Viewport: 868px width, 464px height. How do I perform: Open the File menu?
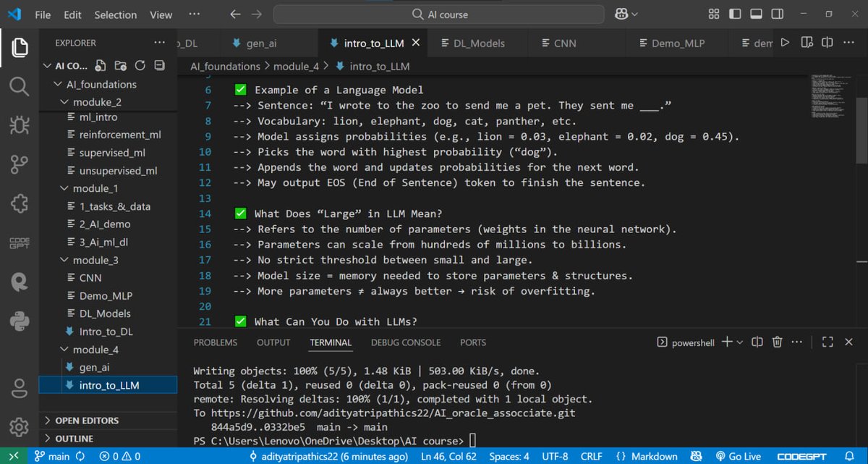[x=43, y=14]
